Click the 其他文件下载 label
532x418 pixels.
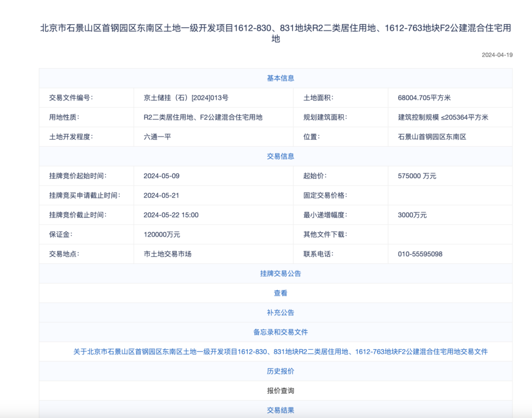tap(325, 234)
